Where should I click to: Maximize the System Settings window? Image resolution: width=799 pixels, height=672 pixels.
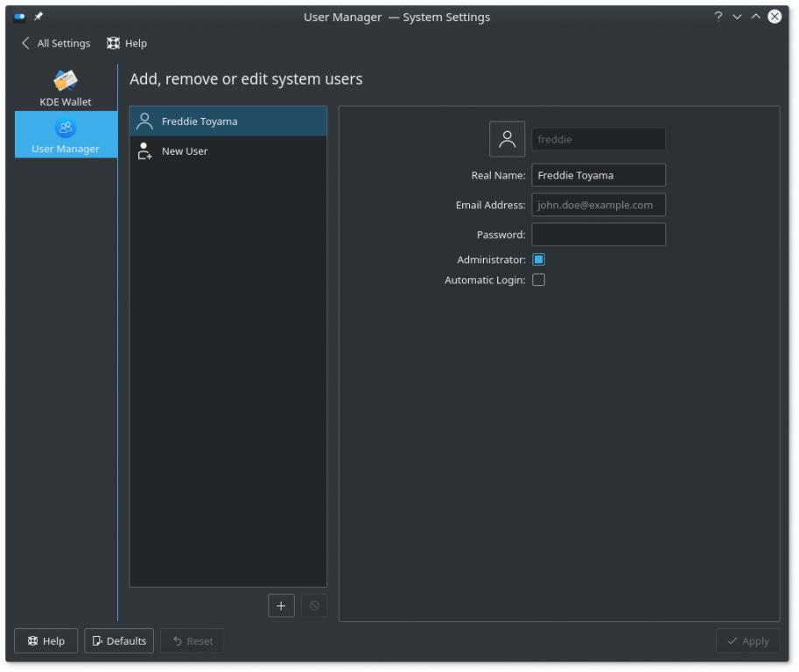(756, 17)
